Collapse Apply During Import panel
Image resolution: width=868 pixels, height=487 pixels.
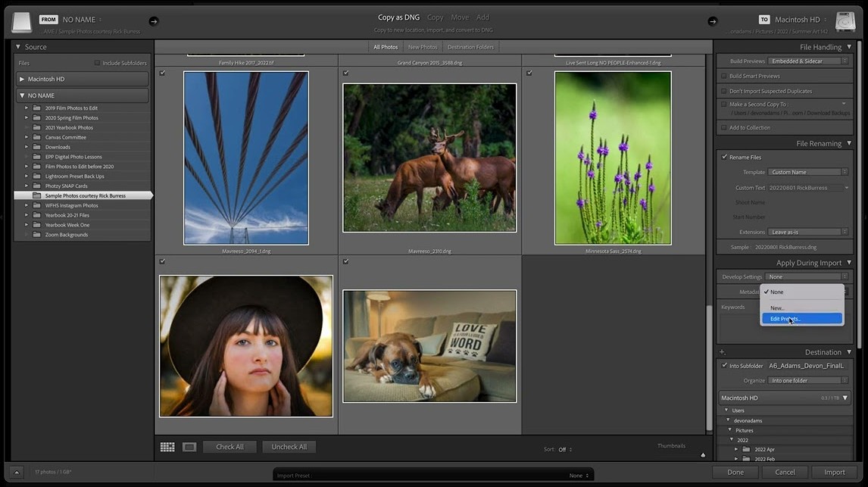(x=849, y=262)
